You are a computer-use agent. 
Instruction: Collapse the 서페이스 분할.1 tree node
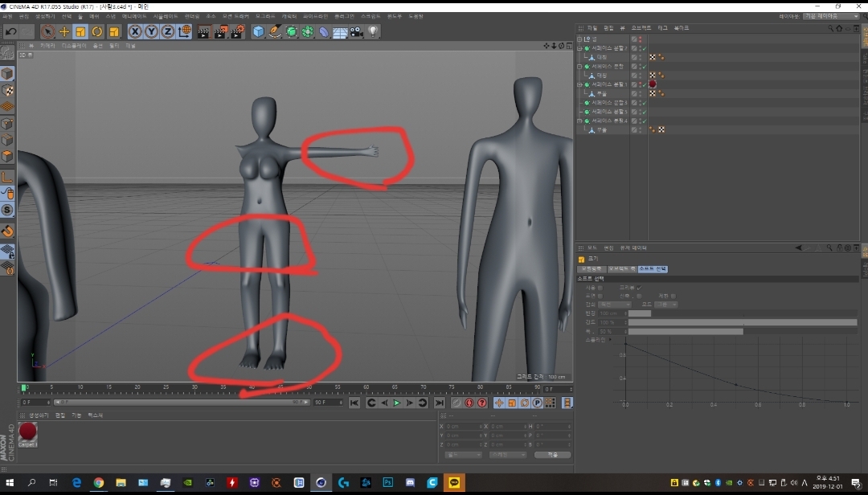click(579, 84)
